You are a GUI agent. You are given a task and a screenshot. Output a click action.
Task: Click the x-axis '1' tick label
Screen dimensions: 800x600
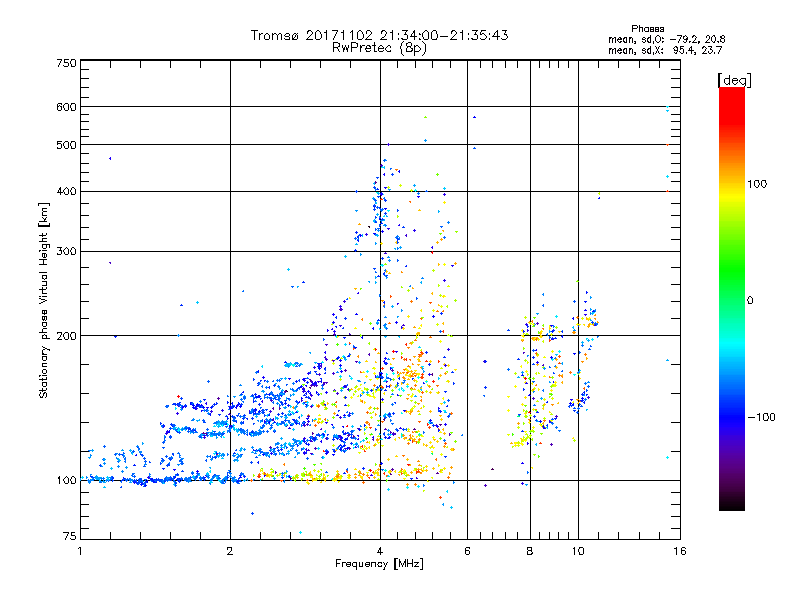pyautogui.click(x=80, y=551)
